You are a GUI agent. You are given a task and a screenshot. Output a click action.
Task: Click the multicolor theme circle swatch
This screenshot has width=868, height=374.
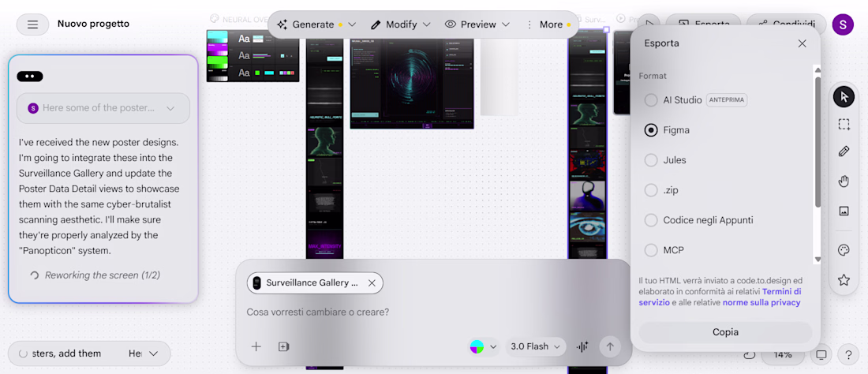(x=477, y=347)
